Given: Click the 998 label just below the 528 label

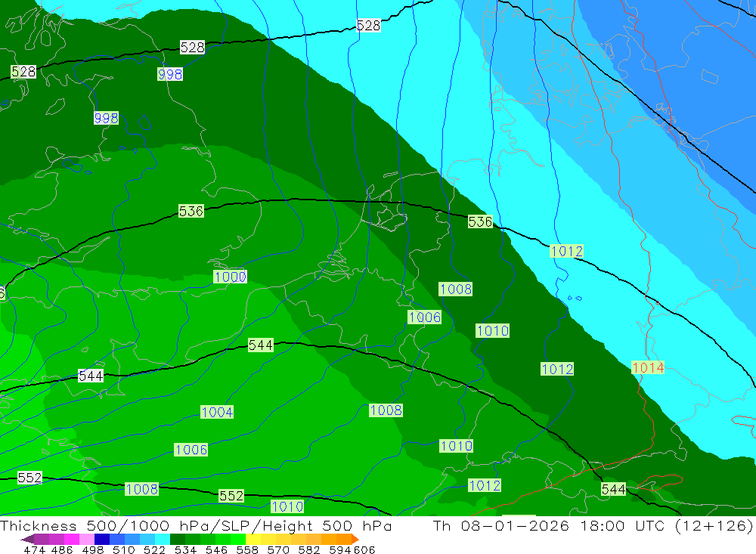Looking at the screenshot, I should pos(169,74).
